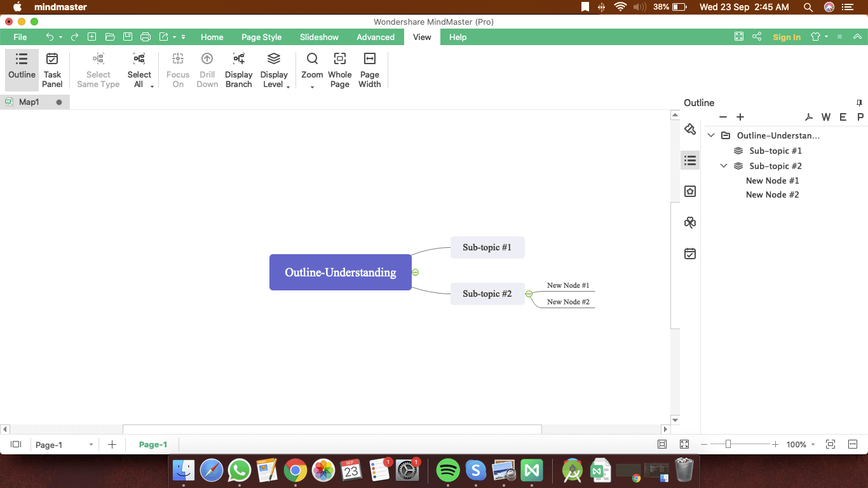The width and height of the screenshot is (868, 488).
Task: Click the save icon in toolbar
Action: (128, 37)
